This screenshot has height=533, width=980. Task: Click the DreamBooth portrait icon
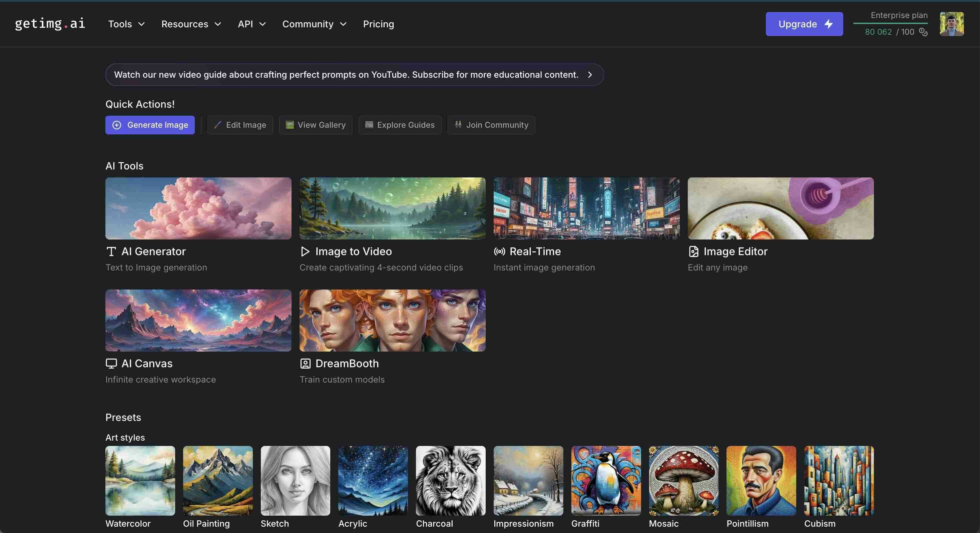click(305, 364)
